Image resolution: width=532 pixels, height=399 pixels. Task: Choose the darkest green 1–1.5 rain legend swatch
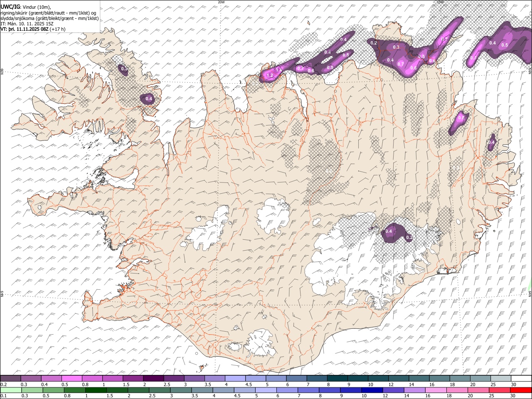96,390
